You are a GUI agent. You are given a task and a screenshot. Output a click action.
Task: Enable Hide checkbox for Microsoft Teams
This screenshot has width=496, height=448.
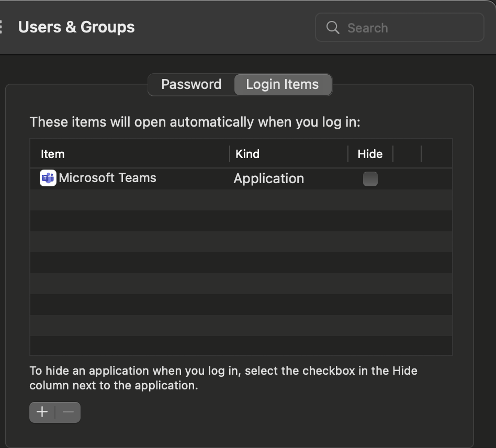tap(370, 179)
